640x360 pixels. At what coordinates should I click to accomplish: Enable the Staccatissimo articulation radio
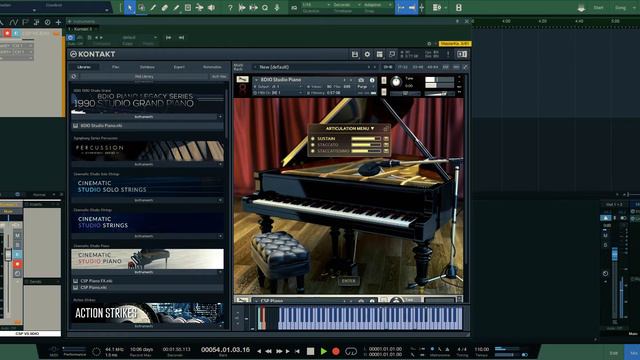[313, 151]
